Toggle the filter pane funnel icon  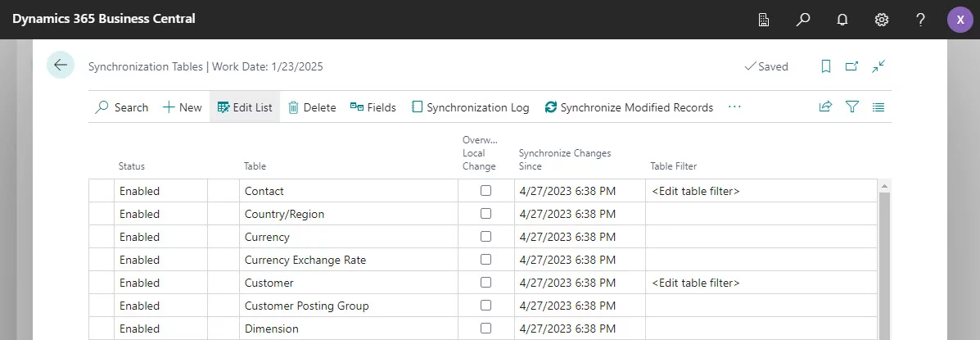[852, 107]
